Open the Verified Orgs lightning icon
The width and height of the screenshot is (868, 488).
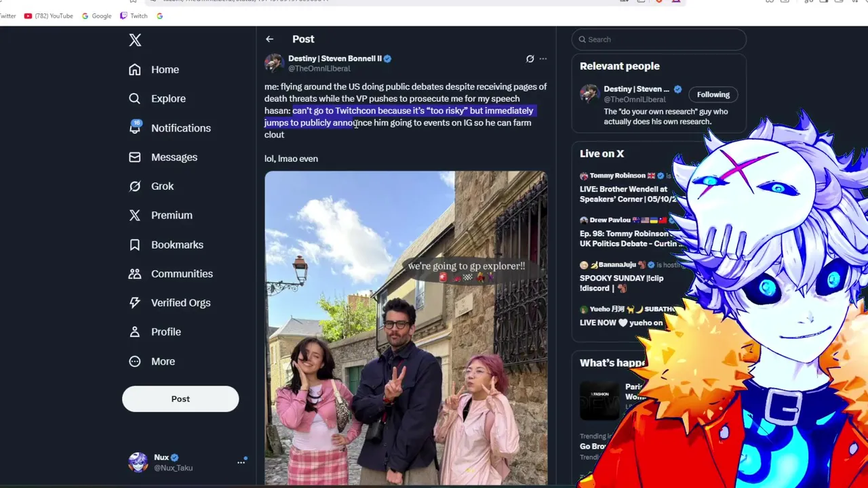135,303
